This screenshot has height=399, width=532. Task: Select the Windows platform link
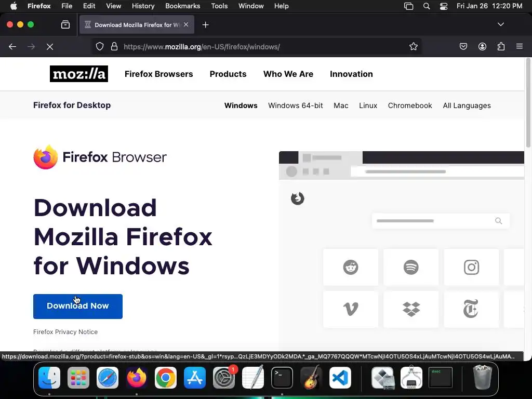[241, 105]
